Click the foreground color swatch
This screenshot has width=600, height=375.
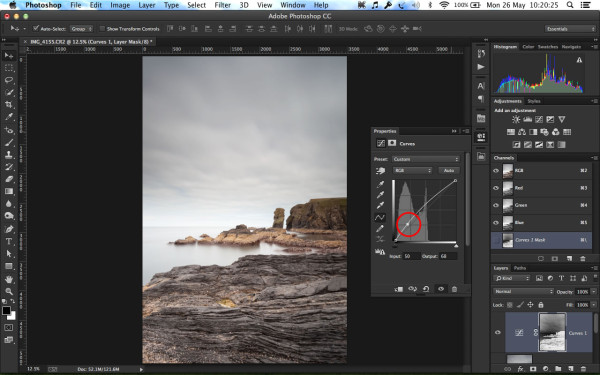click(6, 311)
